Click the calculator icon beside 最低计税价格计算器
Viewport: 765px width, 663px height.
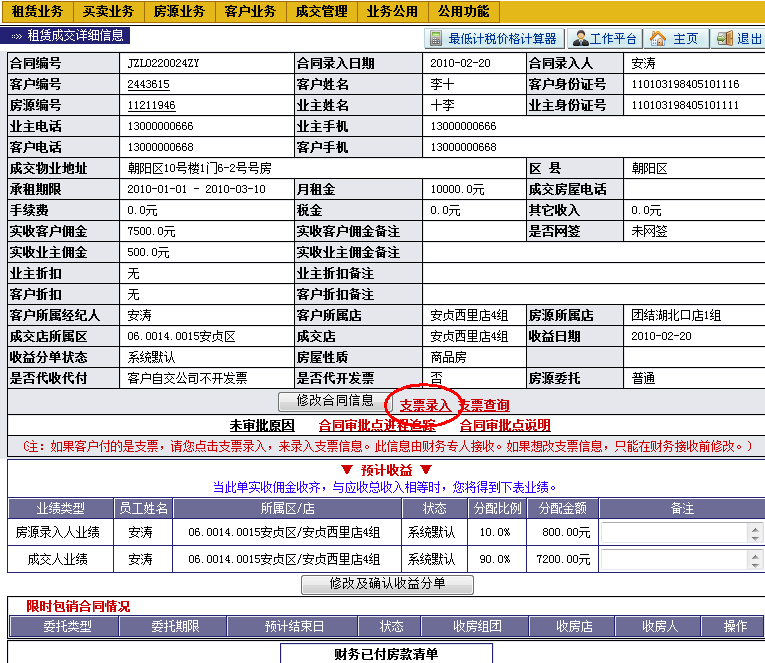pyautogui.click(x=436, y=38)
